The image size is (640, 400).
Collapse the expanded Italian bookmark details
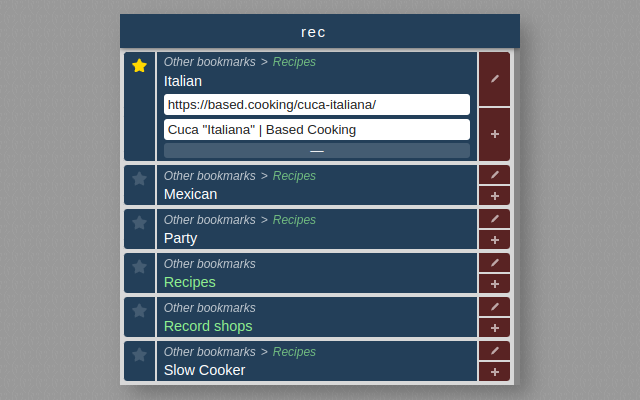[x=317, y=151]
